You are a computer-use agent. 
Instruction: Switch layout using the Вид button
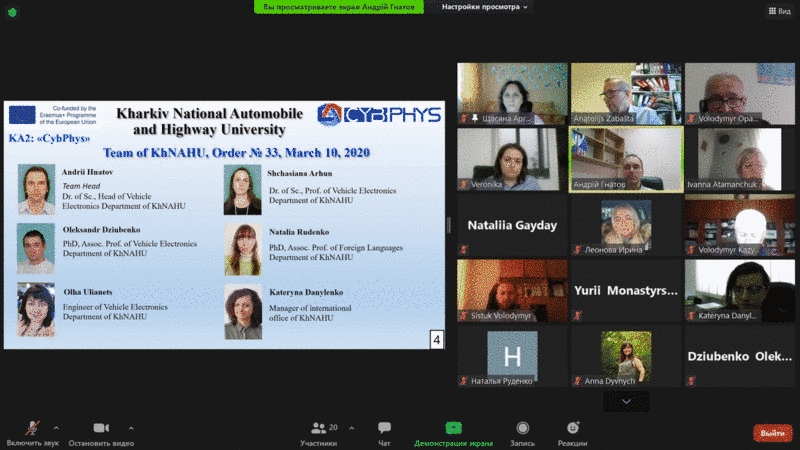point(778,11)
